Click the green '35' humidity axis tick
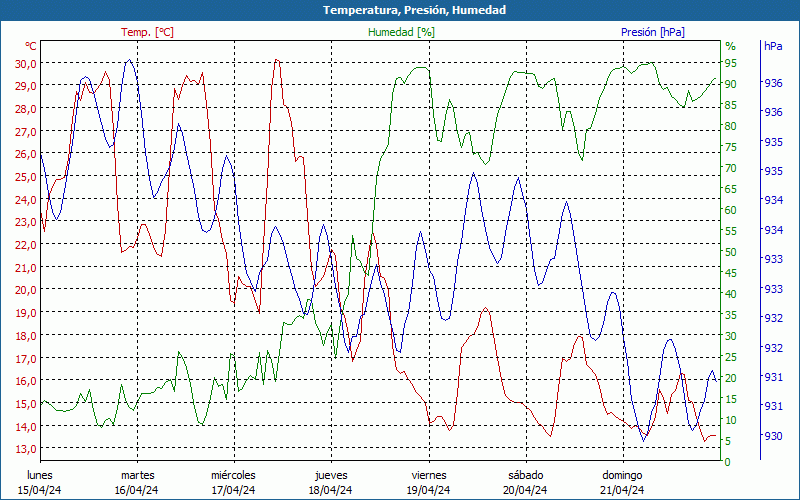This screenshot has height=500, width=800. tap(731, 315)
